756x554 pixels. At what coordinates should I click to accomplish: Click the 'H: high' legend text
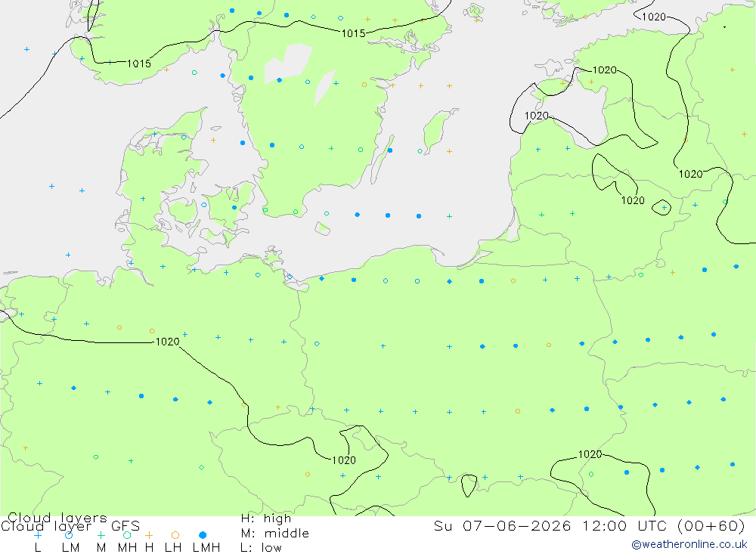[266, 518]
